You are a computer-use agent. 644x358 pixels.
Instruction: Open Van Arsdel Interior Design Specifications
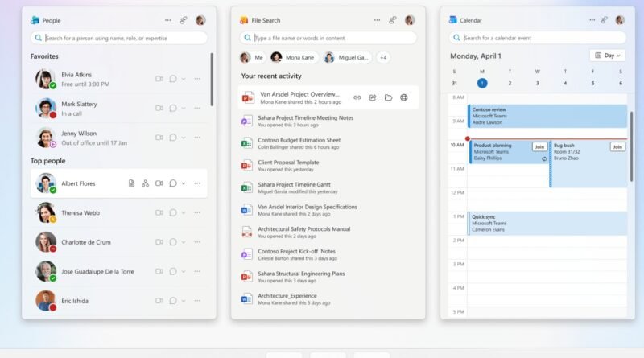[328, 210]
